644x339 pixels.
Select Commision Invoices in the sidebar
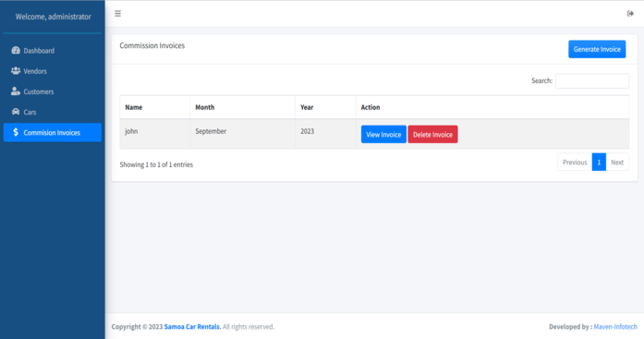[53, 133]
